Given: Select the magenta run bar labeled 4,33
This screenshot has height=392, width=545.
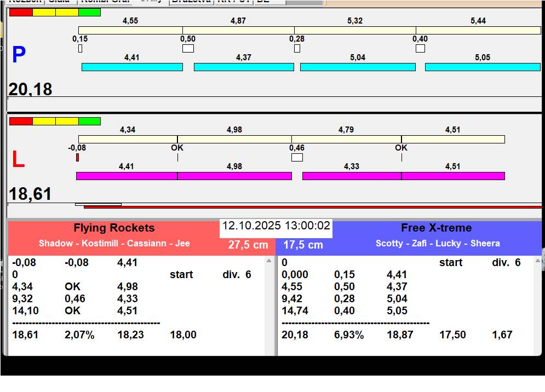Looking at the screenshot, I should [x=352, y=176].
